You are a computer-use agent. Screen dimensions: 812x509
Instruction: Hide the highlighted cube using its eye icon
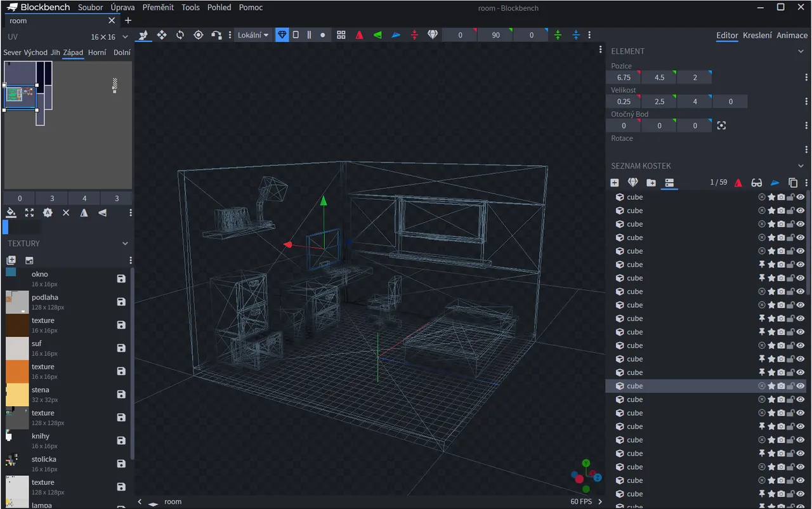pyautogui.click(x=801, y=386)
